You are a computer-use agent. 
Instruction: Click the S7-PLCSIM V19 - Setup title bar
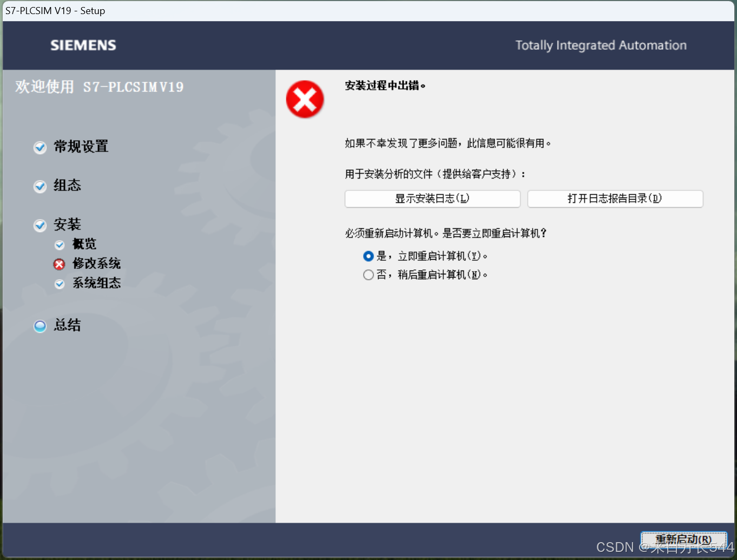[x=368, y=11]
